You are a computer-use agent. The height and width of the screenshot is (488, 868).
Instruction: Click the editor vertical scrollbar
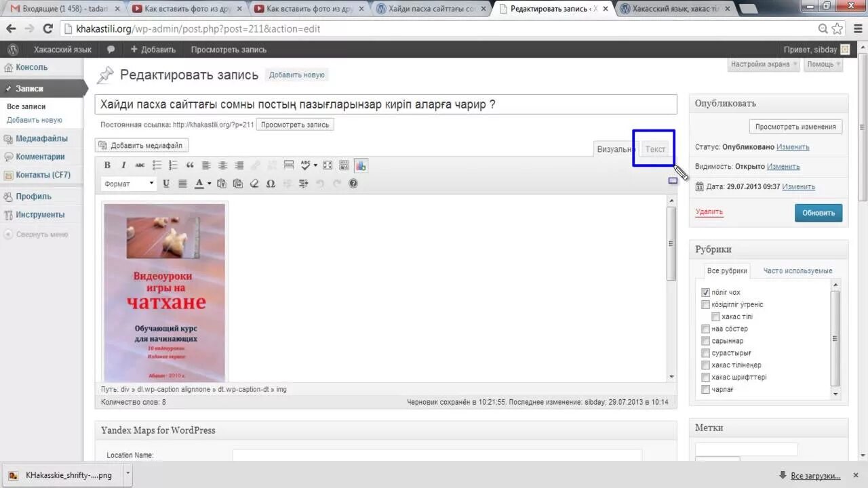coord(671,244)
